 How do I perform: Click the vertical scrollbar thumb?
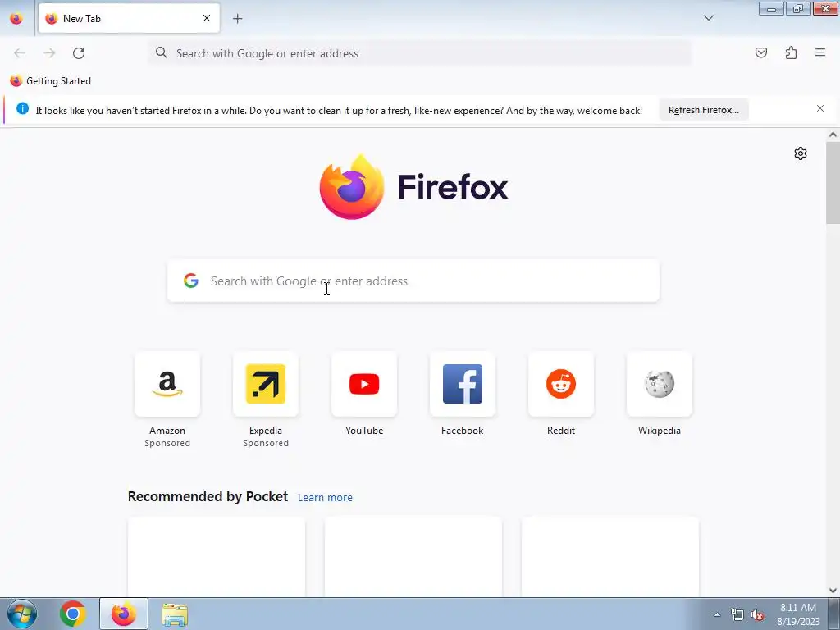pyautogui.click(x=833, y=182)
